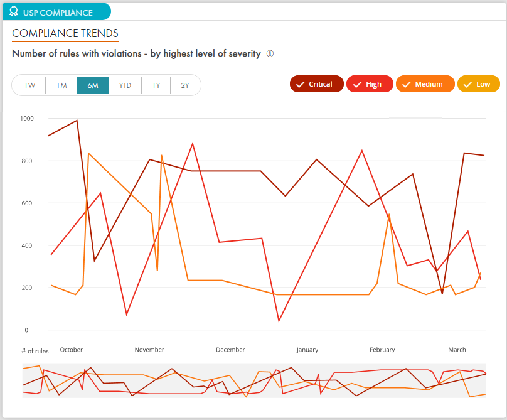
Task: Toggle the Low severity filter
Action: tap(478, 84)
